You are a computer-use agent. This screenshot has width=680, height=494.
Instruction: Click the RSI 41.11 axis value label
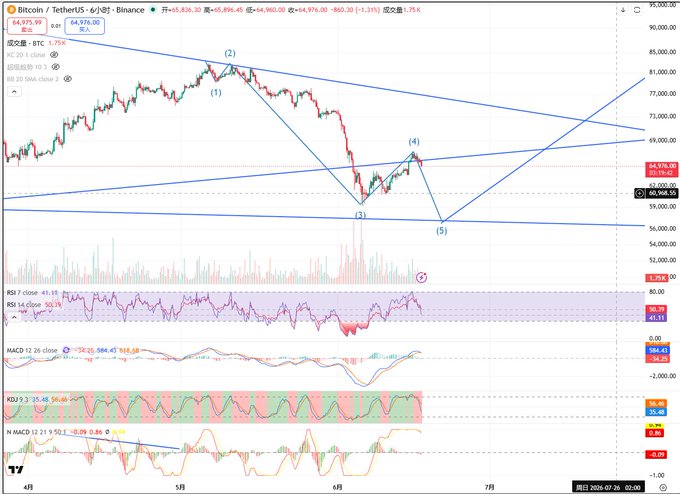coord(656,317)
